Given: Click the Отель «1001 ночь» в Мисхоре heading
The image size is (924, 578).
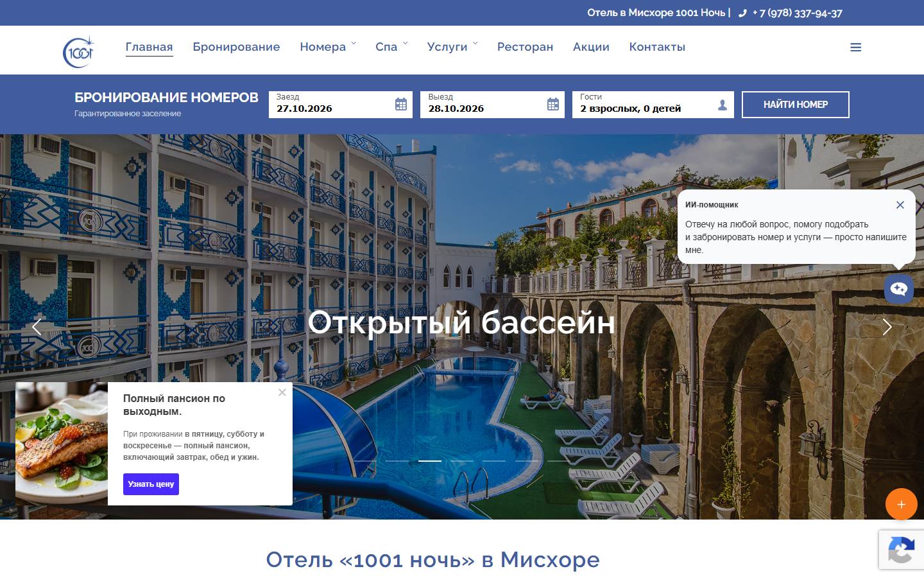Looking at the screenshot, I should click(433, 559).
